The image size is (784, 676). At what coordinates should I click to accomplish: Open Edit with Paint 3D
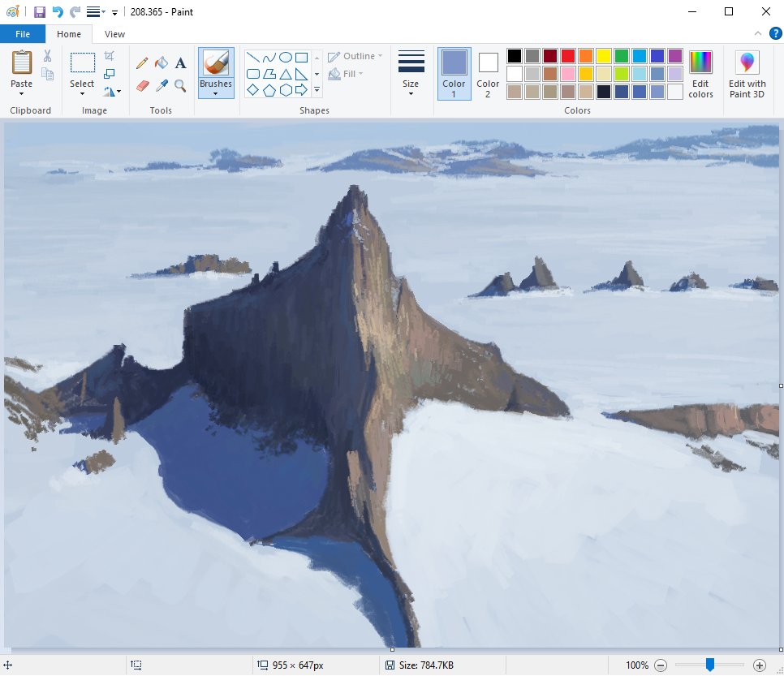click(747, 74)
